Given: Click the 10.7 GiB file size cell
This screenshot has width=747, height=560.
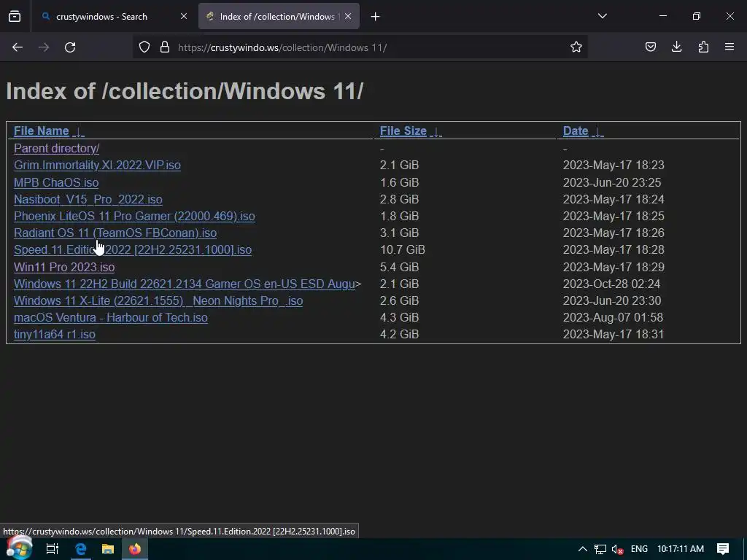Looking at the screenshot, I should pyautogui.click(x=403, y=249).
